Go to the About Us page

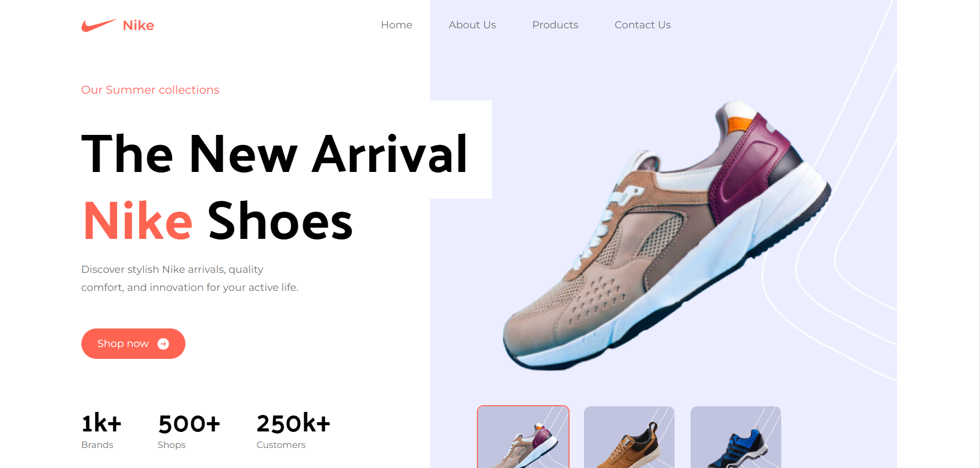(472, 25)
